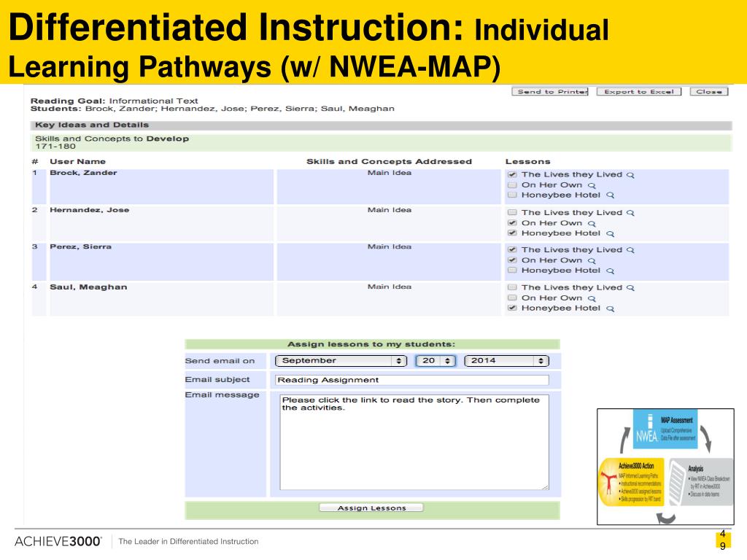Uncheck 'Honeybee Hotel' for Hernandez, Jose
Image resolution: width=747 pixels, height=560 pixels.
[512, 233]
